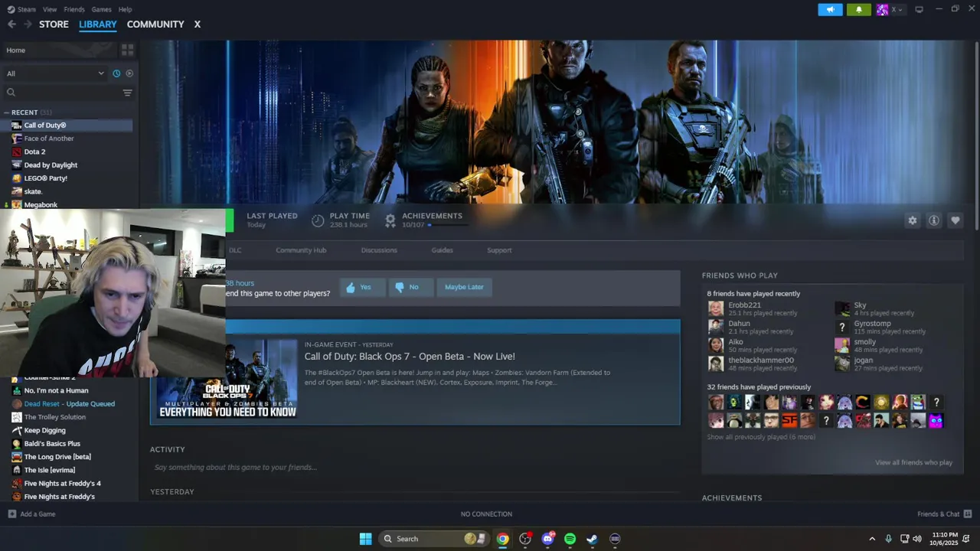Open friend Erobb221's profile
This screenshot has height=551, width=980.
point(744,305)
